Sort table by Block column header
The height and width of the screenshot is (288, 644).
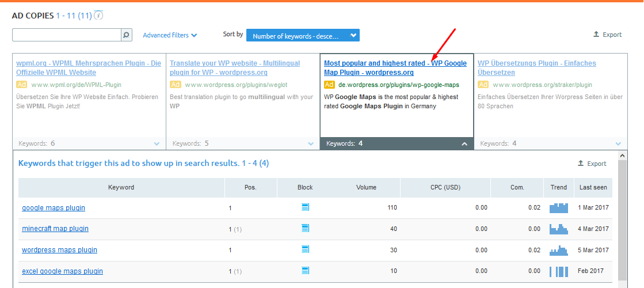305,187
